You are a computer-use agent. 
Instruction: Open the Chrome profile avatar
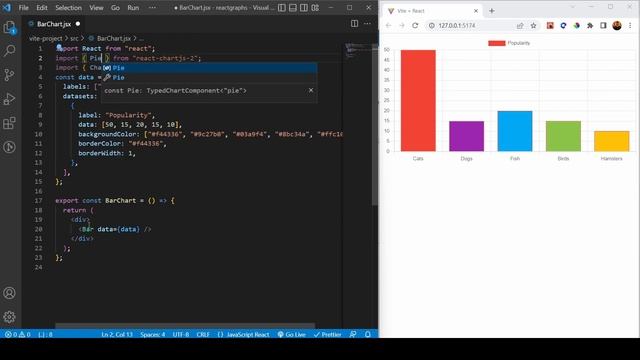[617, 25]
